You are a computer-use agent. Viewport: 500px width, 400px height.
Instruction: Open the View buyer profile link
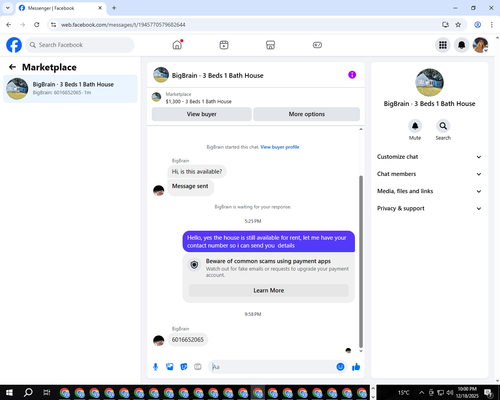pyautogui.click(x=280, y=147)
